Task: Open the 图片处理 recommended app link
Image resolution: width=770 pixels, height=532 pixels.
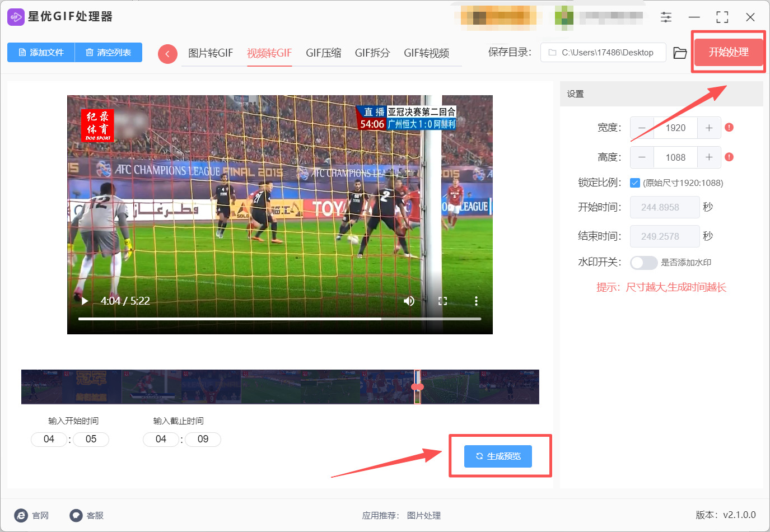Action: click(424, 516)
